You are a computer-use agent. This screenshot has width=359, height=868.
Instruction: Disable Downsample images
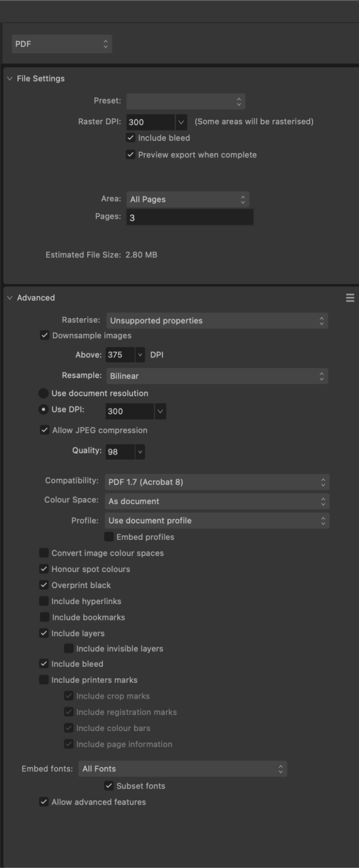point(43,335)
